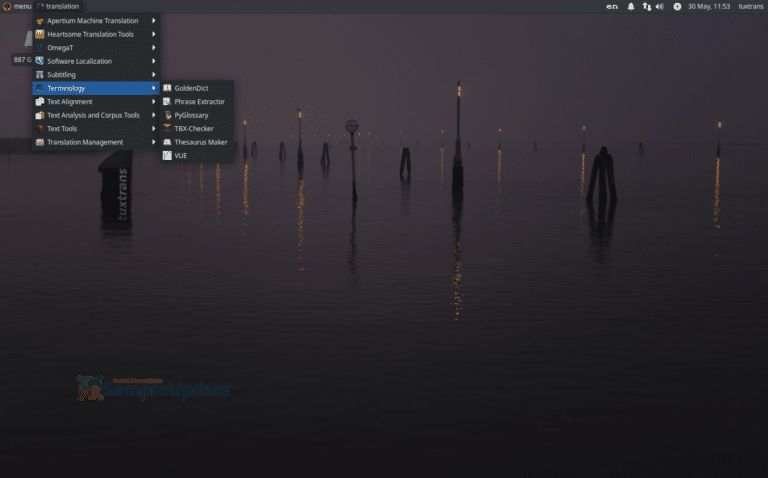The width and height of the screenshot is (768, 478).
Task: Expand the arrow next to Apertium Machine Translation
Action: (154, 21)
